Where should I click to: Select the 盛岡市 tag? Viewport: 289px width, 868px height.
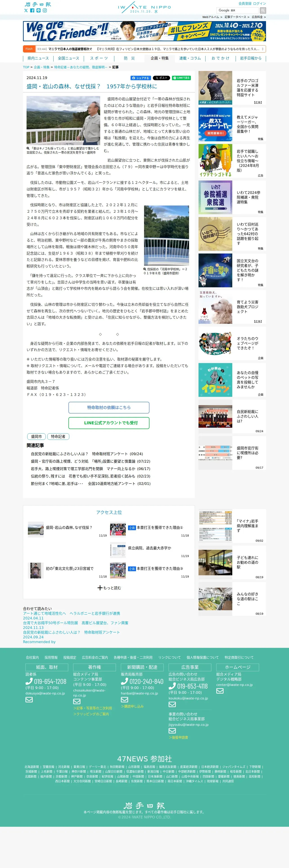(x=36, y=436)
